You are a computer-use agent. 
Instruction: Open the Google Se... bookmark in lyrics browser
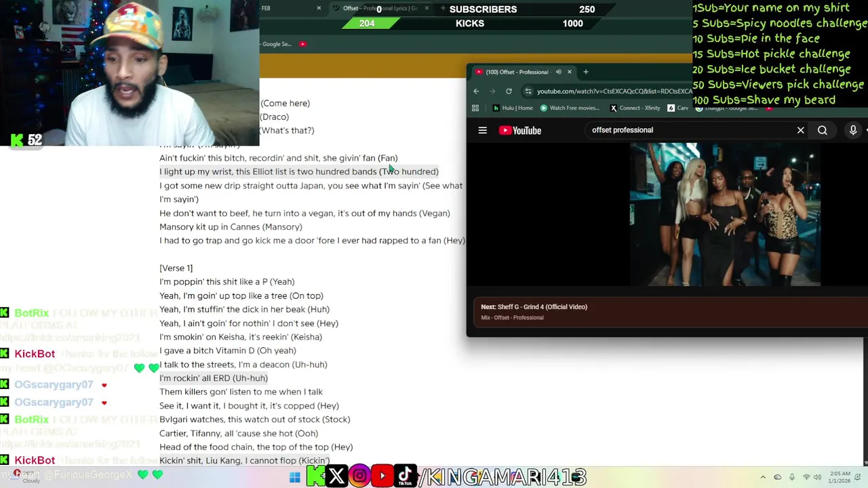(277, 44)
